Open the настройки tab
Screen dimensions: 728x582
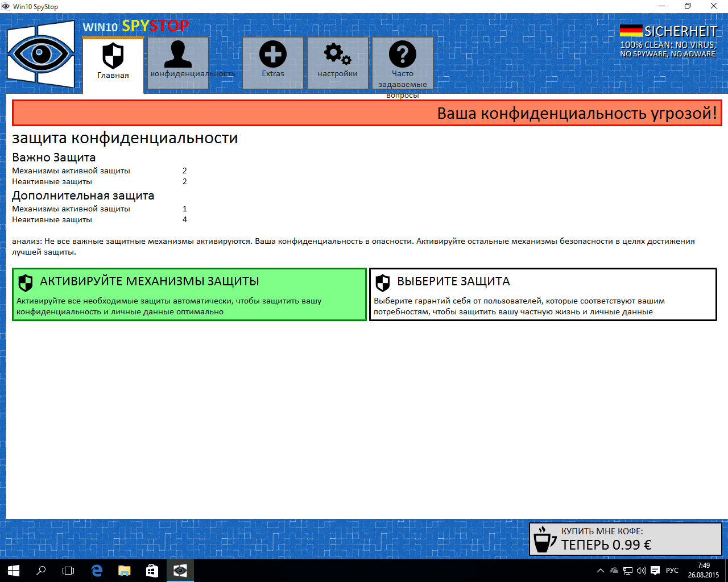tap(338, 63)
